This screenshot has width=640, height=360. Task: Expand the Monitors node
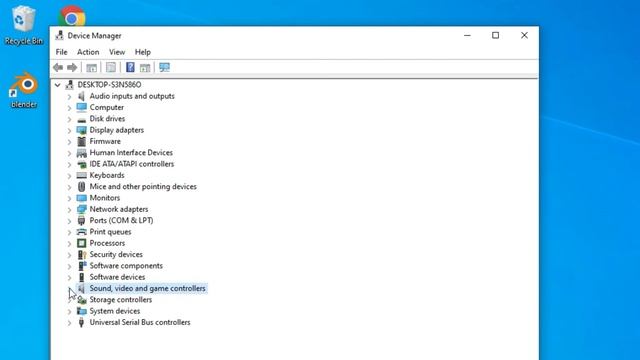69,198
